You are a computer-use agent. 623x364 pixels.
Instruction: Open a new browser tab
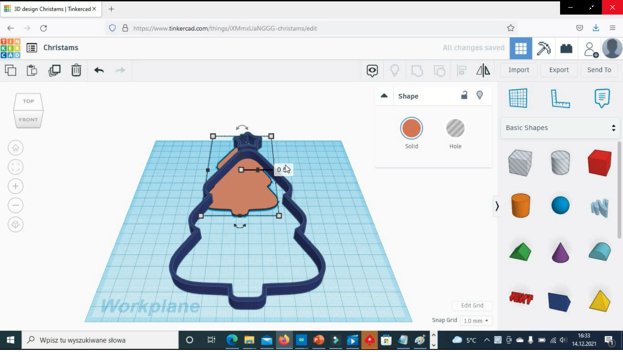tap(111, 9)
